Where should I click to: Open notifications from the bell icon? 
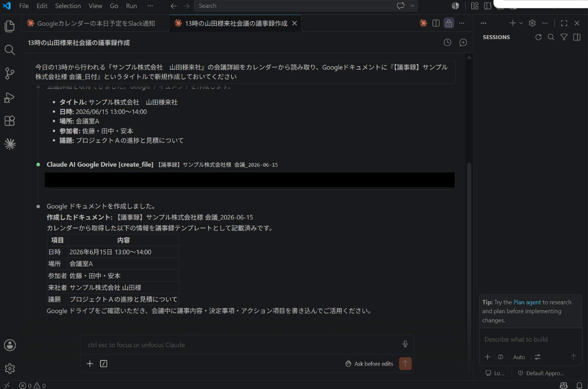579,385
